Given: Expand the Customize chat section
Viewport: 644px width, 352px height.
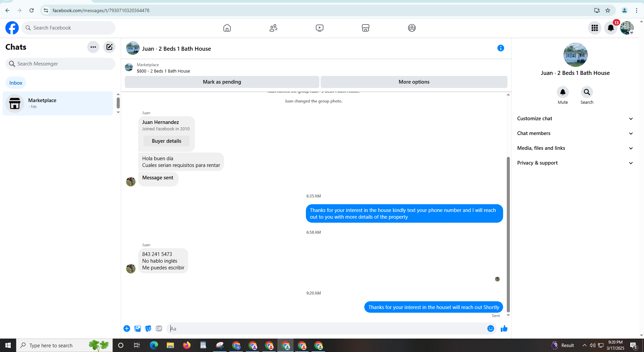Looking at the screenshot, I should [x=575, y=119].
